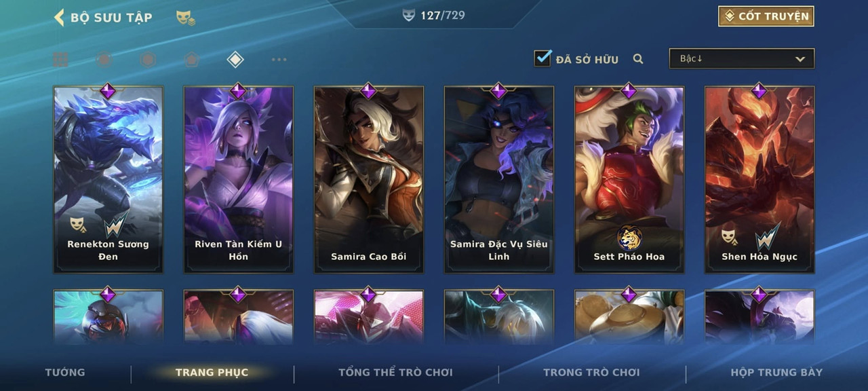Uncheck the Đã Sở Hữu checkbox
This screenshot has height=391, width=868.
542,58
